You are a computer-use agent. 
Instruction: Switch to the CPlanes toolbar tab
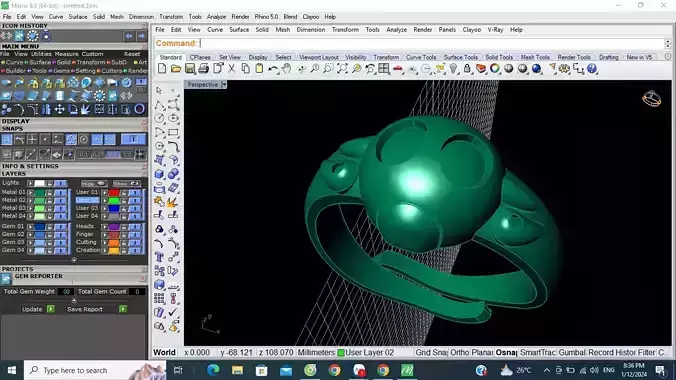(200, 57)
